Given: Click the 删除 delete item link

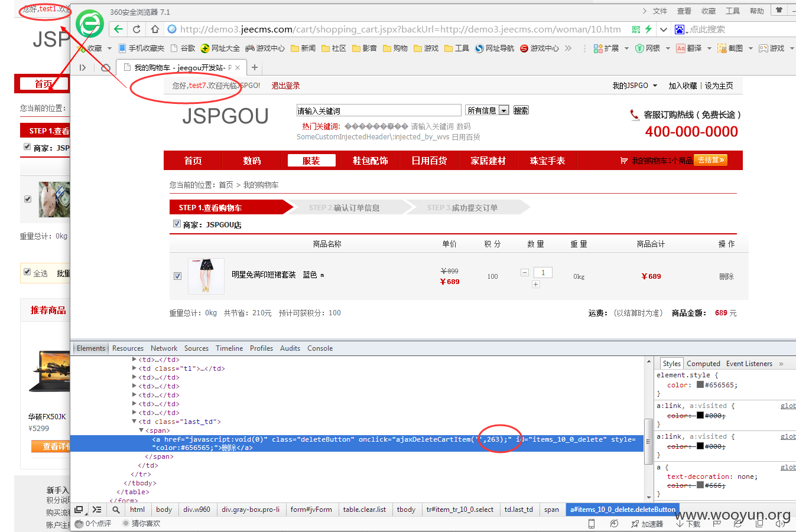Looking at the screenshot, I should 726,276.
